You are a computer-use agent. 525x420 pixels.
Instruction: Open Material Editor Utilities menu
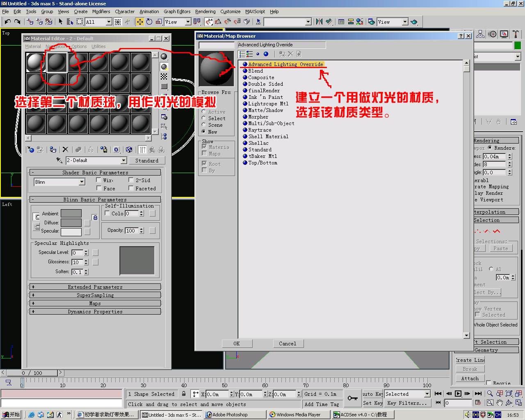point(98,46)
